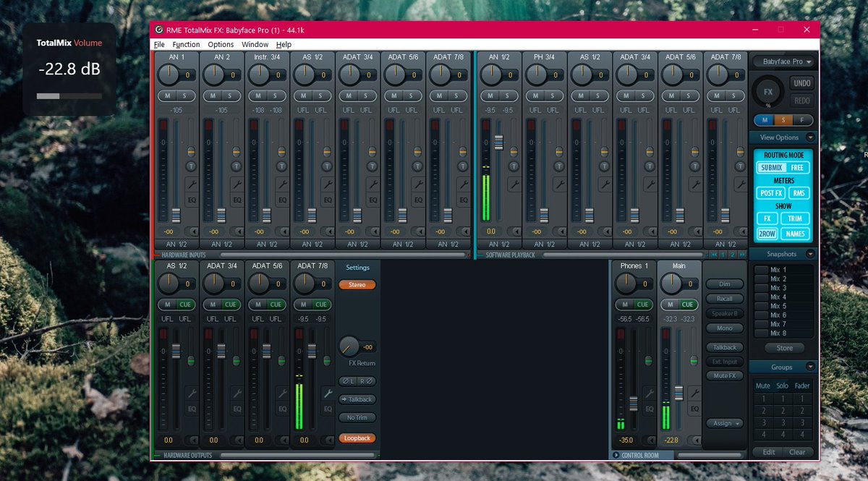Click the TotalMix Volume desktop widget
868x481 pixels.
tap(69, 69)
